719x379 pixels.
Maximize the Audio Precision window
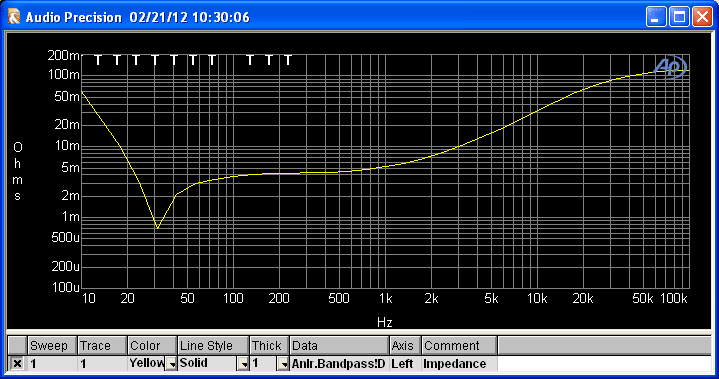[679, 18]
